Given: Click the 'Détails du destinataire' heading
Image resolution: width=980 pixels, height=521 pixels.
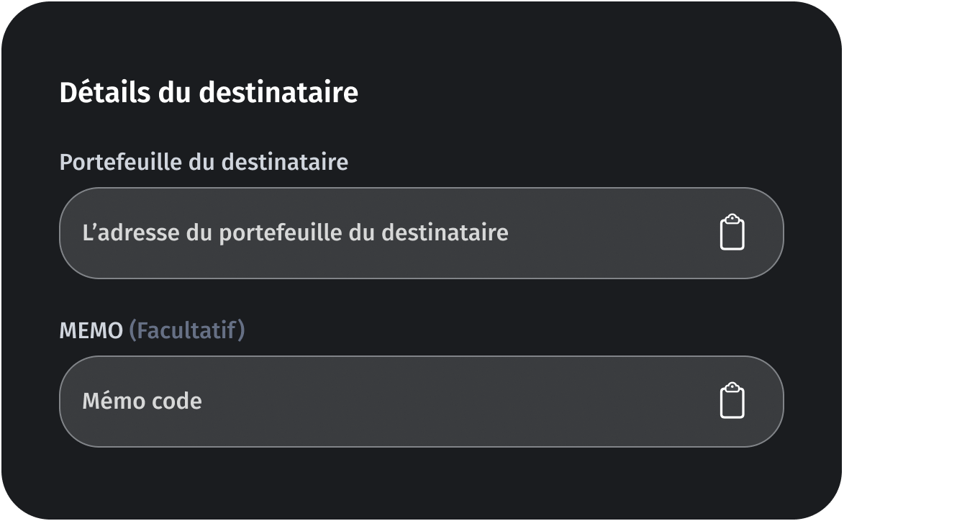Looking at the screenshot, I should [209, 91].
